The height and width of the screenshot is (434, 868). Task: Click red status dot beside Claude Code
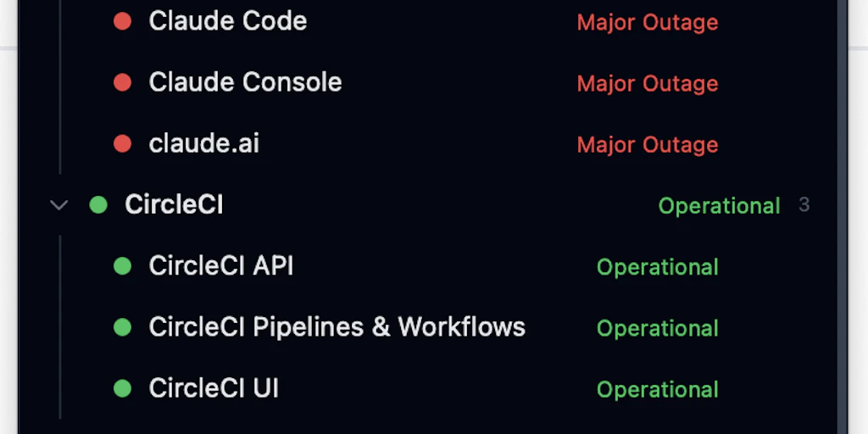pos(122,21)
